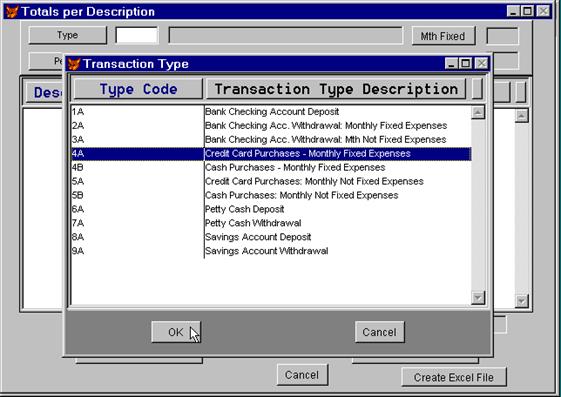561x397 pixels.
Task: Click the white Type input field
Action: [x=137, y=35]
